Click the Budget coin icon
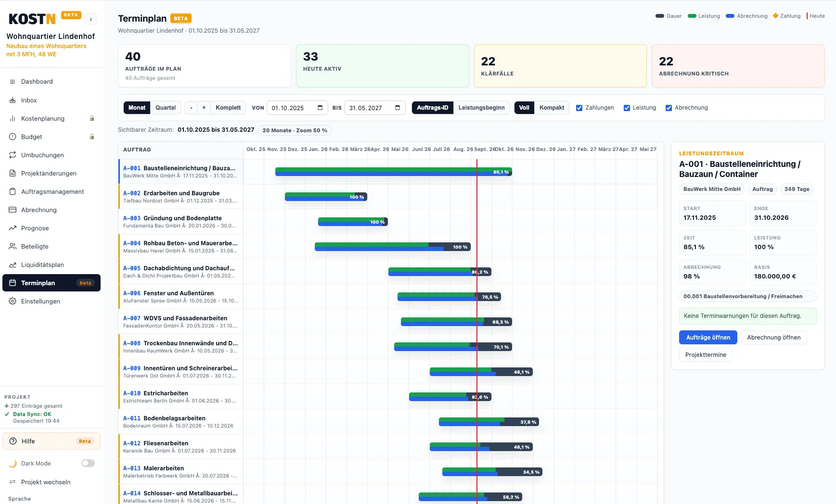Viewport: 836px width, 504px height. [x=13, y=137]
